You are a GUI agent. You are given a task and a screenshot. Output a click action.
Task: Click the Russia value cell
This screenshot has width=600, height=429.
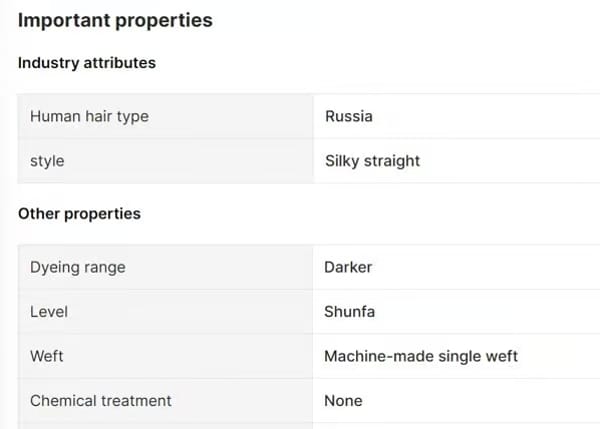pos(349,116)
